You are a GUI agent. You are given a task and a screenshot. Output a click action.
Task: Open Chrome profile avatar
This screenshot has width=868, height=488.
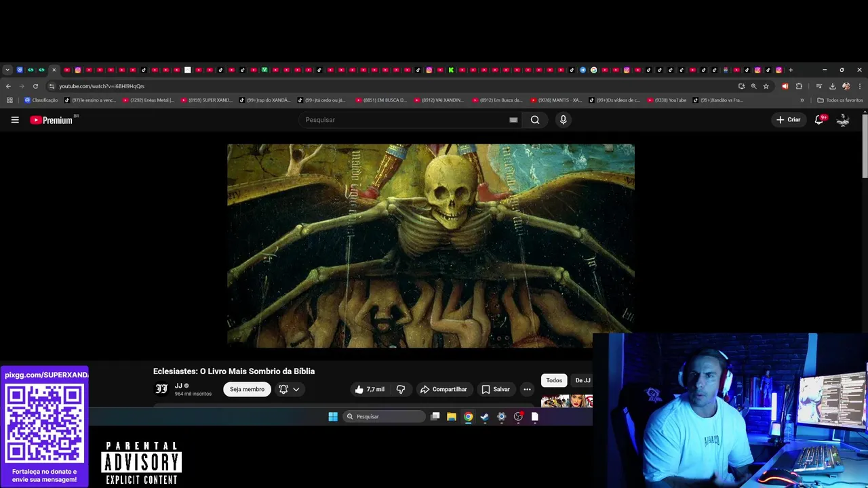pos(846,86)
